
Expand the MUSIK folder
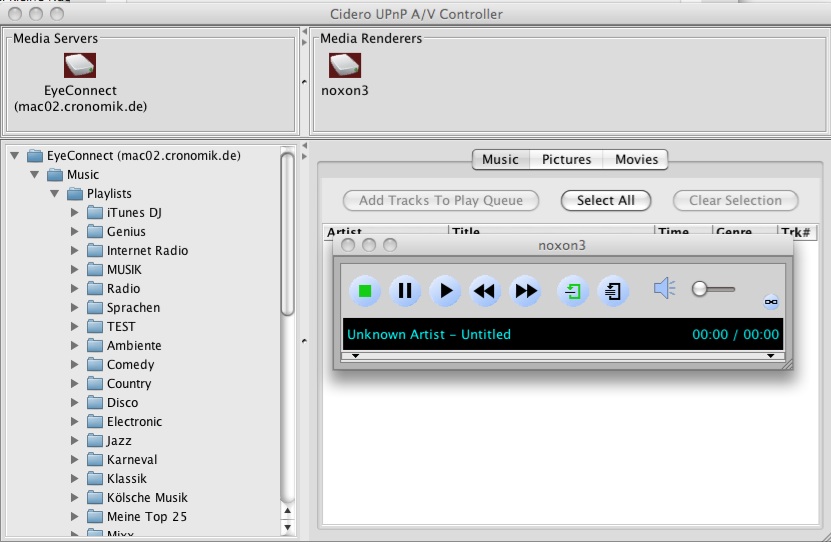point(75,270)
